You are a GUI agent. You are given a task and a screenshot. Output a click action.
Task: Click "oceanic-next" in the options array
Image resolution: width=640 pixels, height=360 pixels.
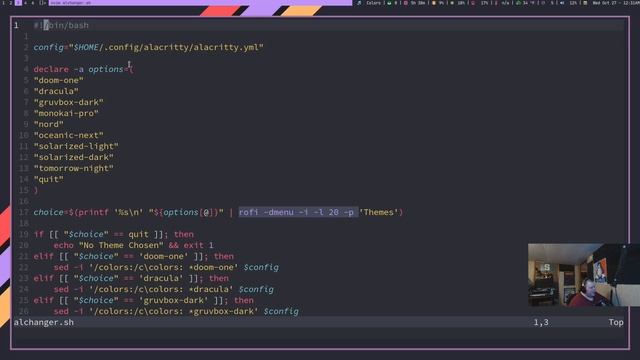click(x=69, y=135)
